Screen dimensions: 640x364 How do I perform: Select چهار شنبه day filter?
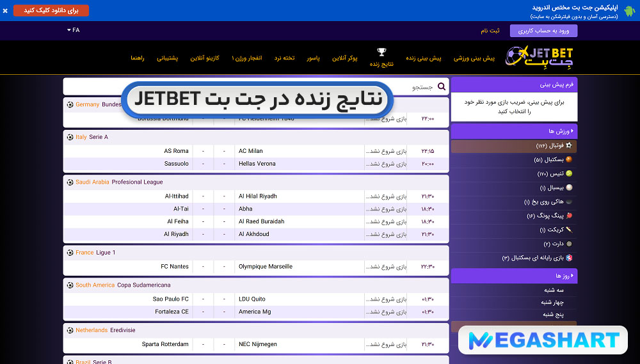[552, 303]
